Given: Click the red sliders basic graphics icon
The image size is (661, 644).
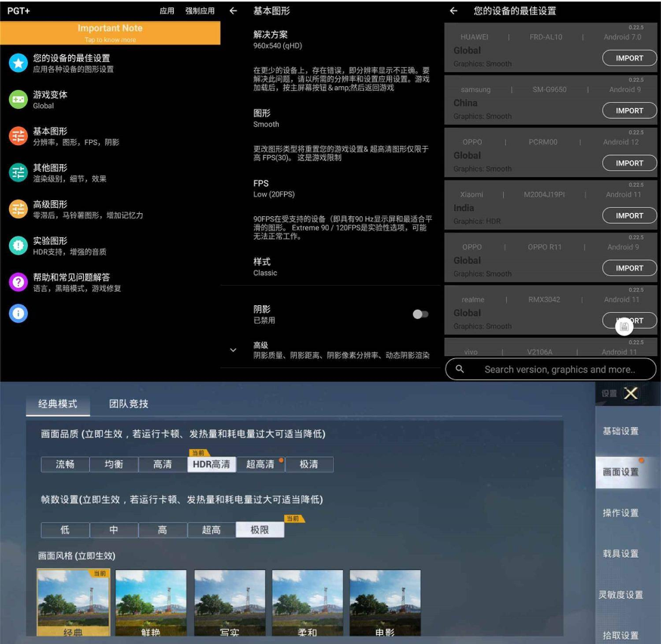Looking at the screenshot, I should [18, 136].
